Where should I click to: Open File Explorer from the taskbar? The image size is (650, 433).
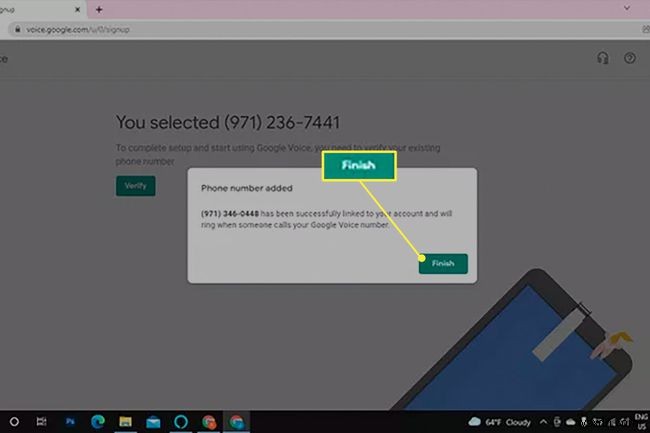125,422
